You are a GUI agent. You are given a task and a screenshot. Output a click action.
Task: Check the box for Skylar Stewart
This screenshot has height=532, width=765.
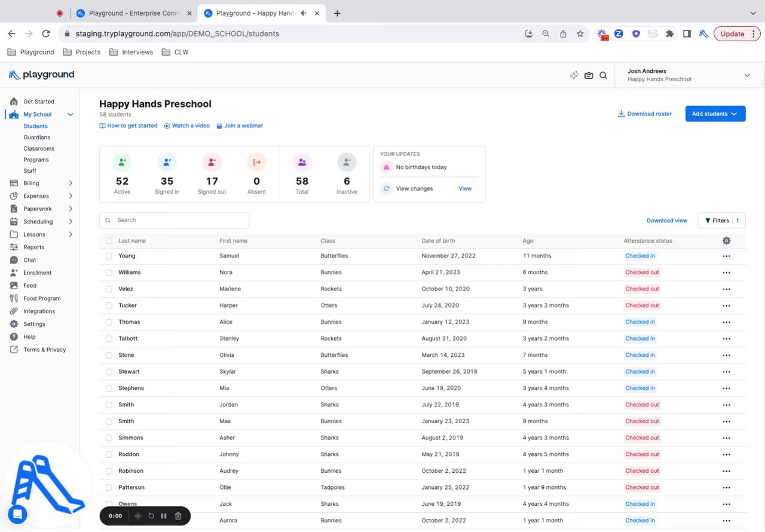(109, 372)
